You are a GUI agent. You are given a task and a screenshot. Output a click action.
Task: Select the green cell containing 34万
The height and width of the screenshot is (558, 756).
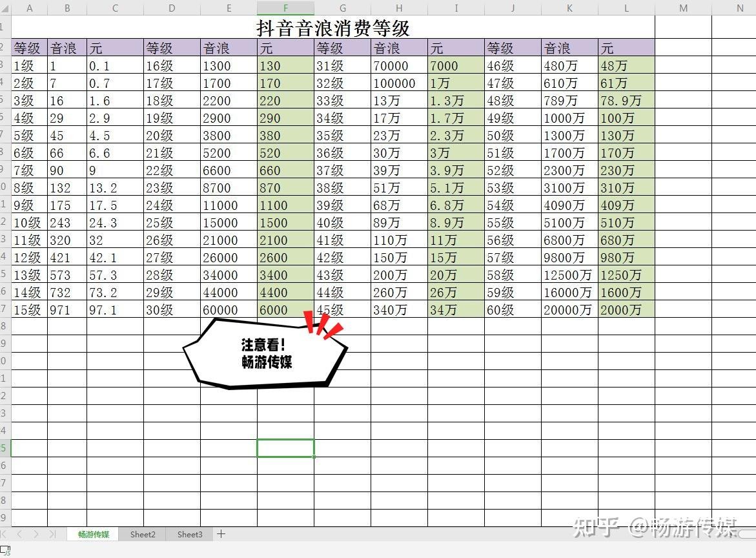coord(456,309)
